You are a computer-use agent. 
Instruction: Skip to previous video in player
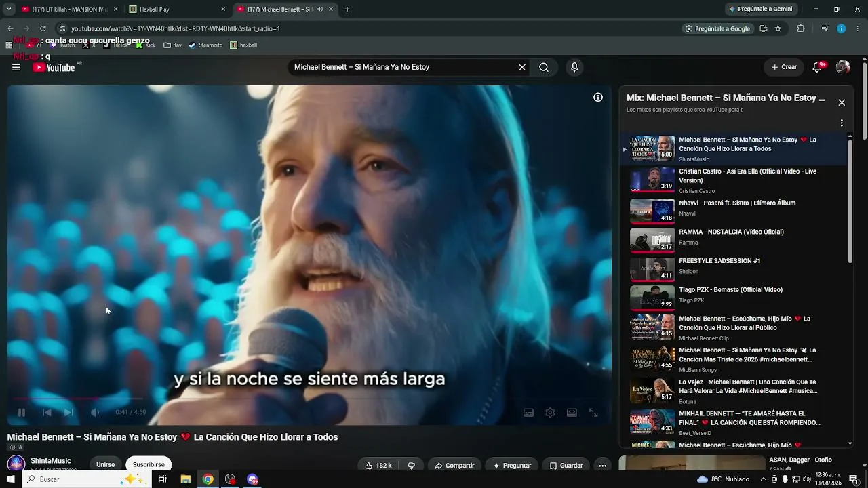point(47,412)
